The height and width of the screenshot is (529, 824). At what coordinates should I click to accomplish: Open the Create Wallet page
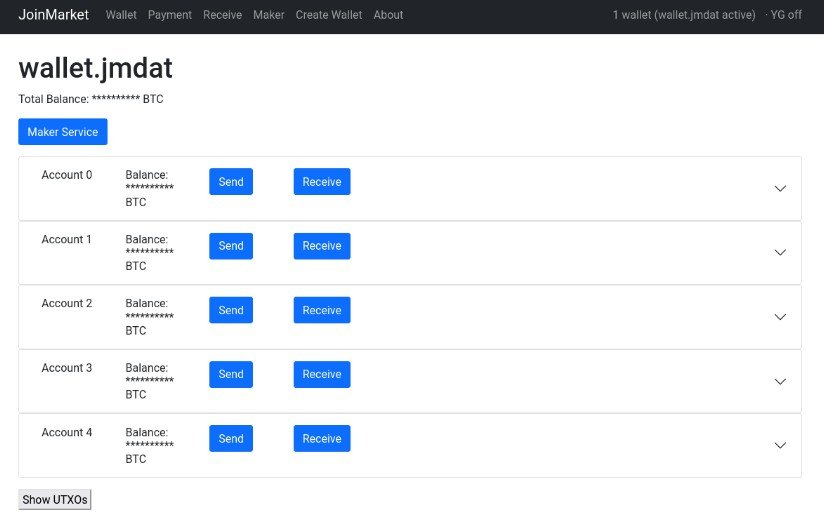pyautogui.click(x=329, y=15)
